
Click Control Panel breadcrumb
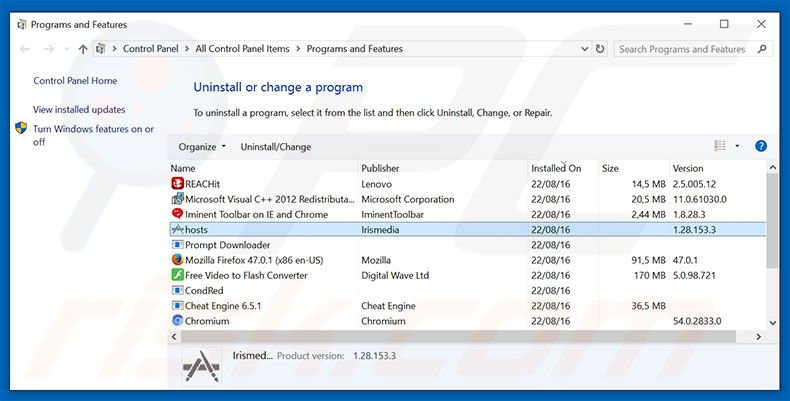point(151,49)
